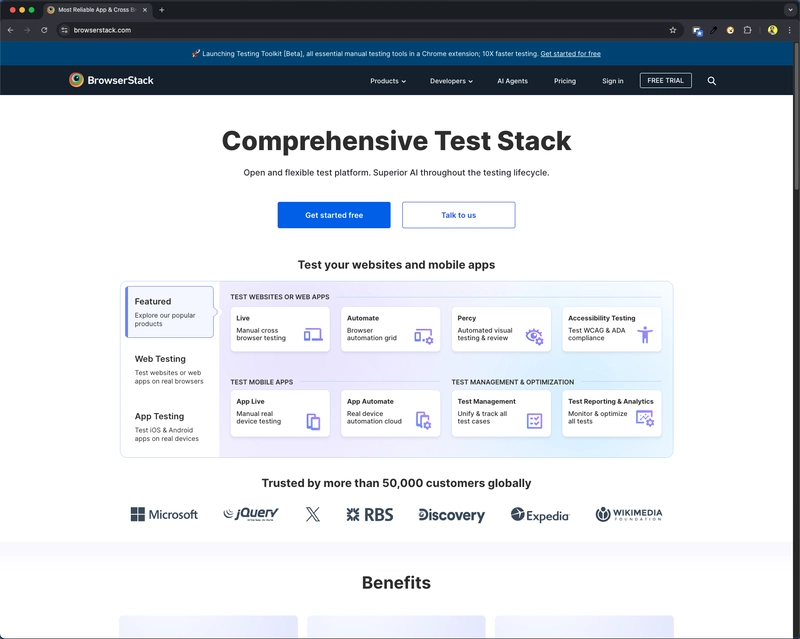The height and width of the screenshot is (639, 800).
Task: Click "TEST MOBILE APPS" section label
Action: click(x=261, y=382)
